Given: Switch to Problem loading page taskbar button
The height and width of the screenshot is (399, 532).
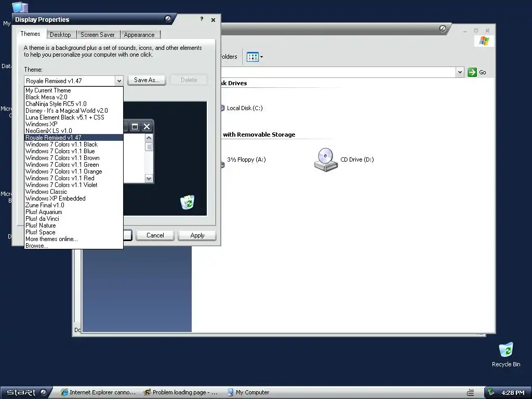Looking at the screenshot, I should (180, 393).
